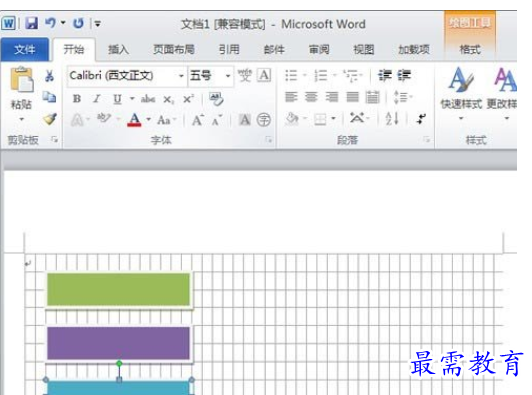Click the text highlight color icon
Viewport: 532px width, 395px height.
pos(104,119)
